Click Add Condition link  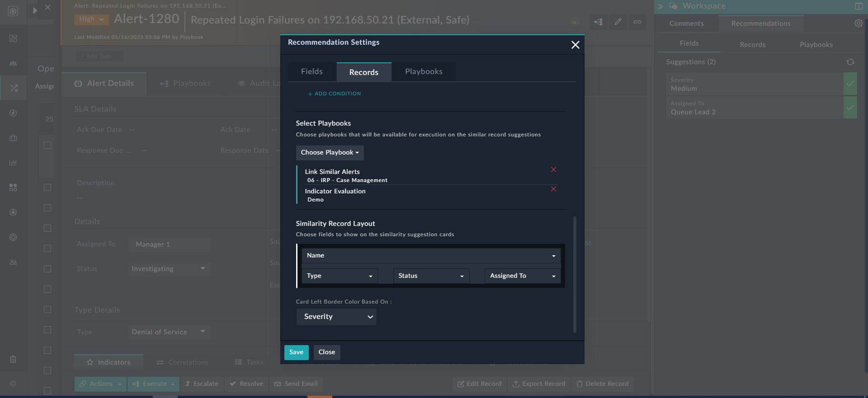click(x=334, y=94)
